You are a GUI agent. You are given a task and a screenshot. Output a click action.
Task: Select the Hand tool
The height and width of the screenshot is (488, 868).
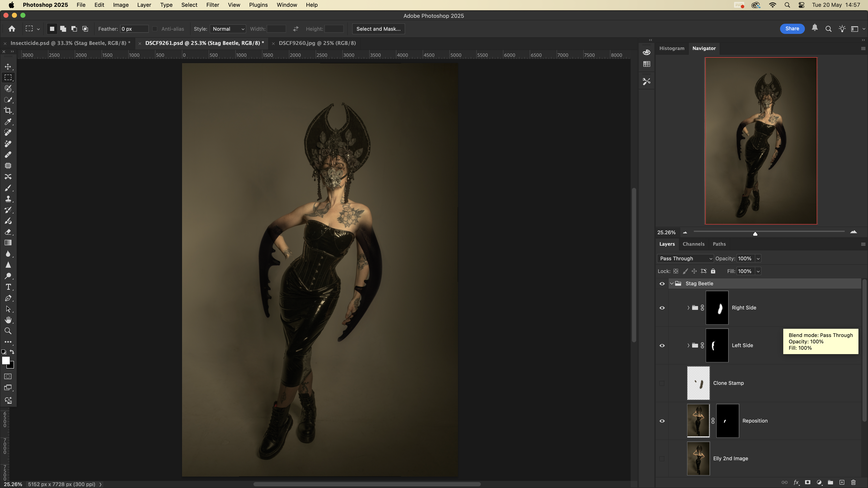(x=8, y=320)
